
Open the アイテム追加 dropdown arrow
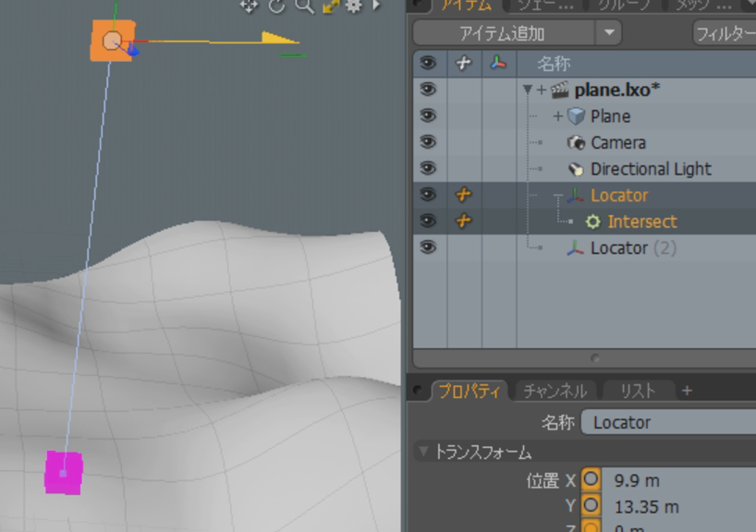tap(608, 34)
